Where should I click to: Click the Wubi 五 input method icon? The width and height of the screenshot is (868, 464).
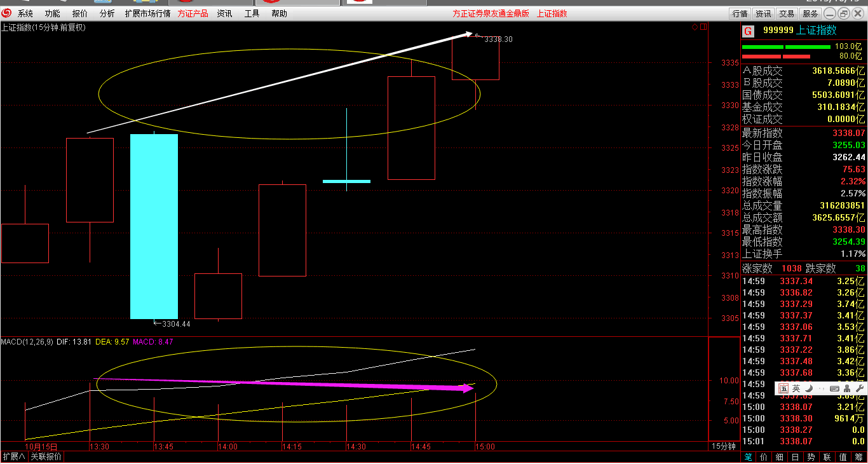[x=783, y=388]
